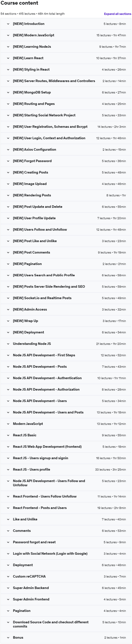The image size is (132, 644).
Task: Expand [NEW] Wrap Up chevron
Action: click(8, 321)
